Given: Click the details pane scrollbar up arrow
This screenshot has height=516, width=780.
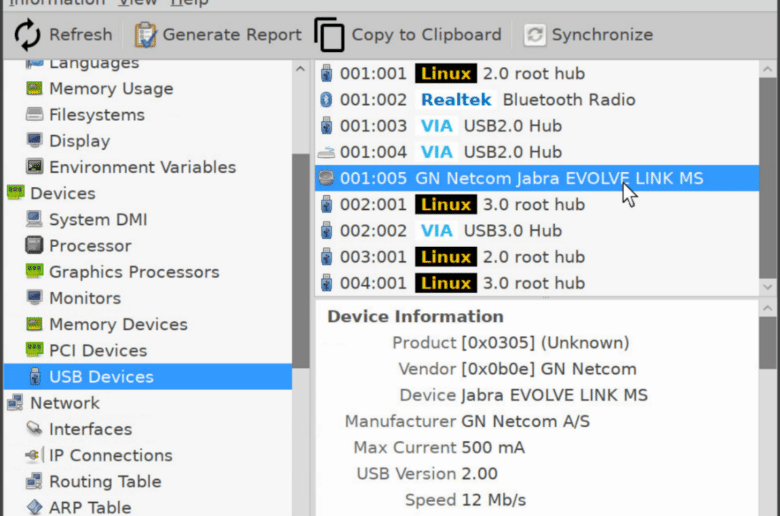Looking at the screenshot, I should coord(768,309).
